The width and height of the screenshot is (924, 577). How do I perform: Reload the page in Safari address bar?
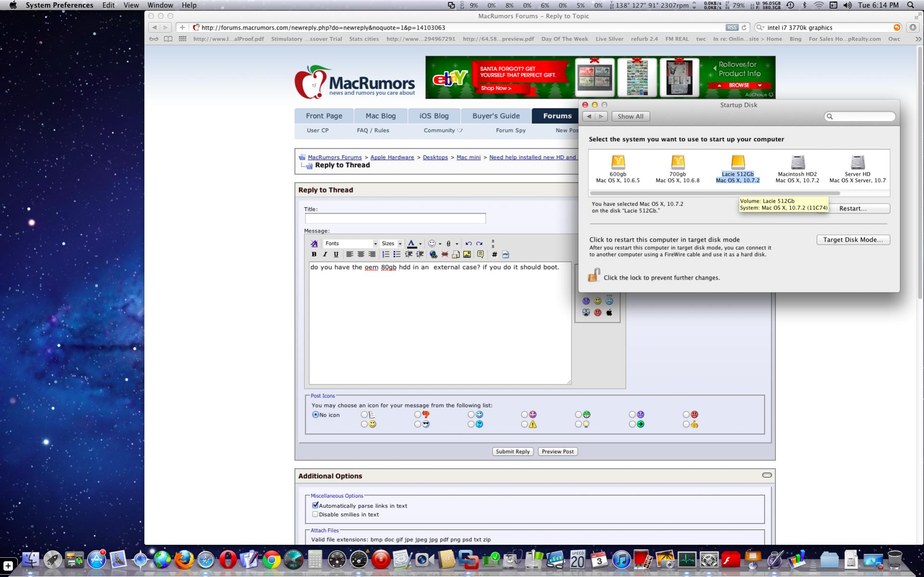(x=744, y=27)
